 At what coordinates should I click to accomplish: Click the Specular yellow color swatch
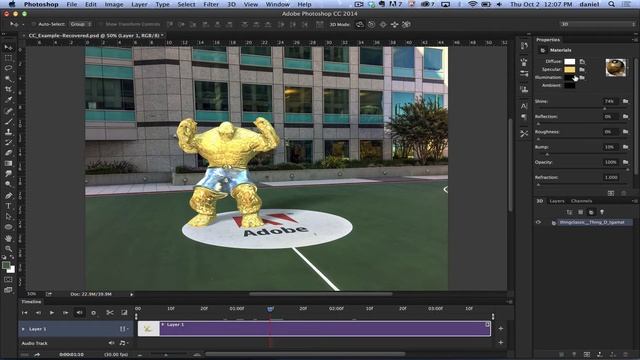point(569,69)
